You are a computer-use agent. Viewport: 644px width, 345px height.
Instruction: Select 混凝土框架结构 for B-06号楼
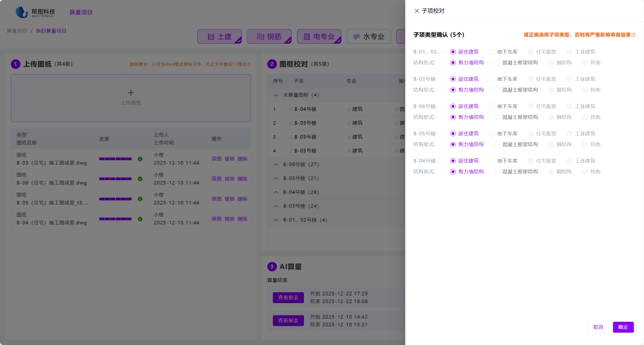497,117
